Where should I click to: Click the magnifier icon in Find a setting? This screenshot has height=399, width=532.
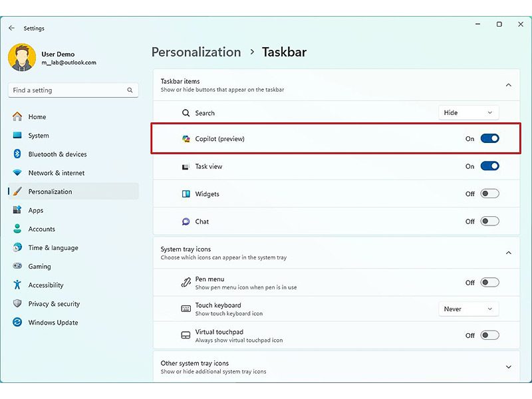point(130,90)
